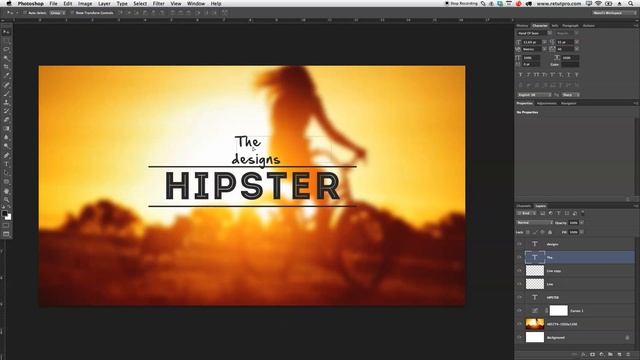The width and height of the screenshot is (640, 360).
Task: Delete the selected layer via trash
Action: click(628, 354)
